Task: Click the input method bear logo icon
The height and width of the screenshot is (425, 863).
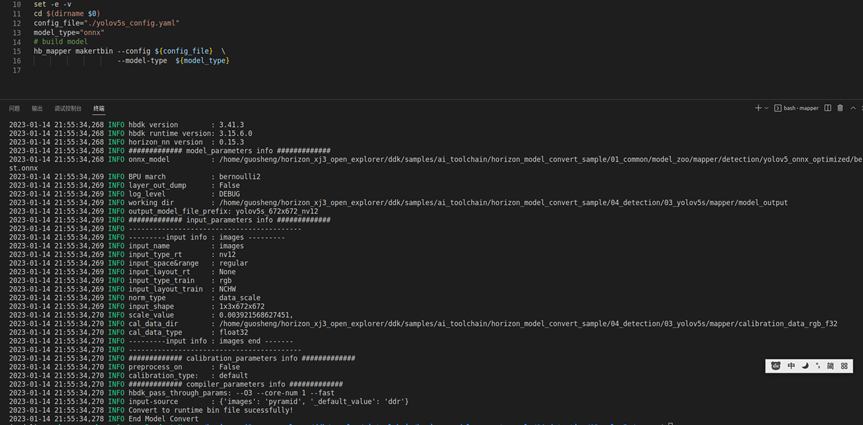Action: [776, 366]
